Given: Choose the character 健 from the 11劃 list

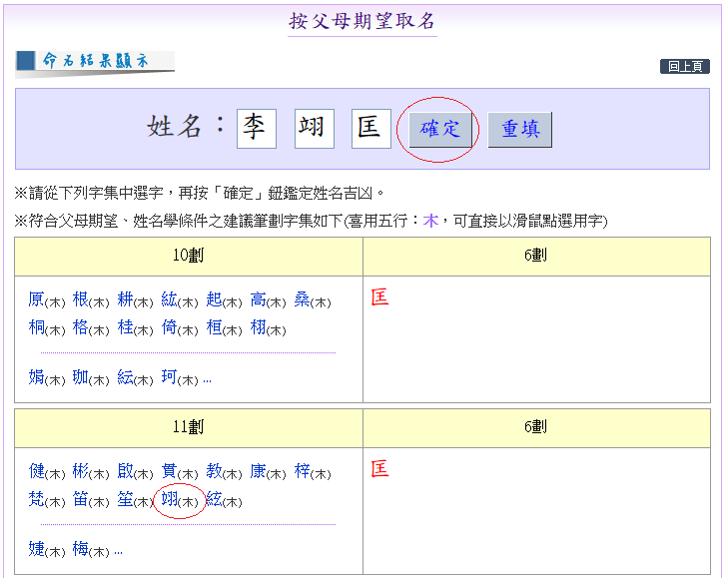Looking at the screenshot, I should click(36, 471).
